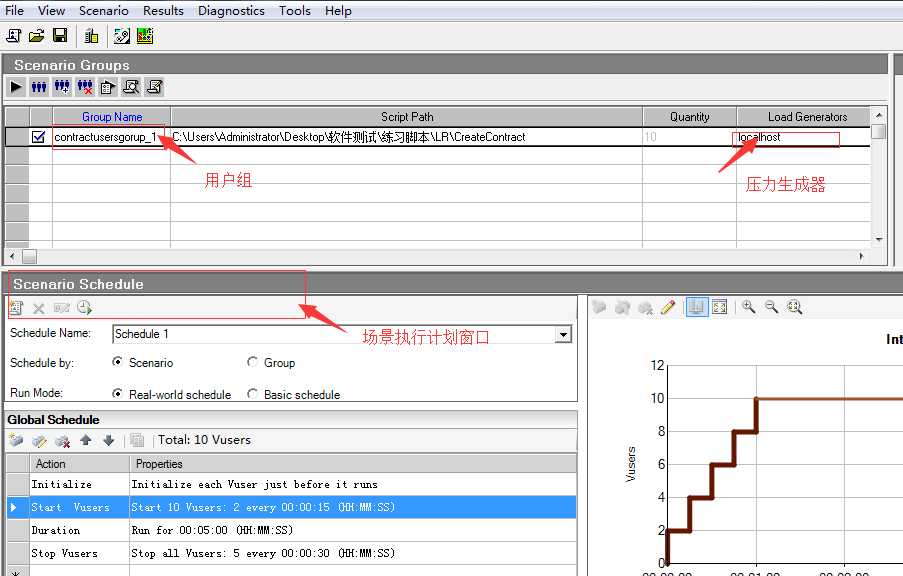The image size is (903, 576).
Task: Click the Start Scenario play arrow
Action: 16,87
